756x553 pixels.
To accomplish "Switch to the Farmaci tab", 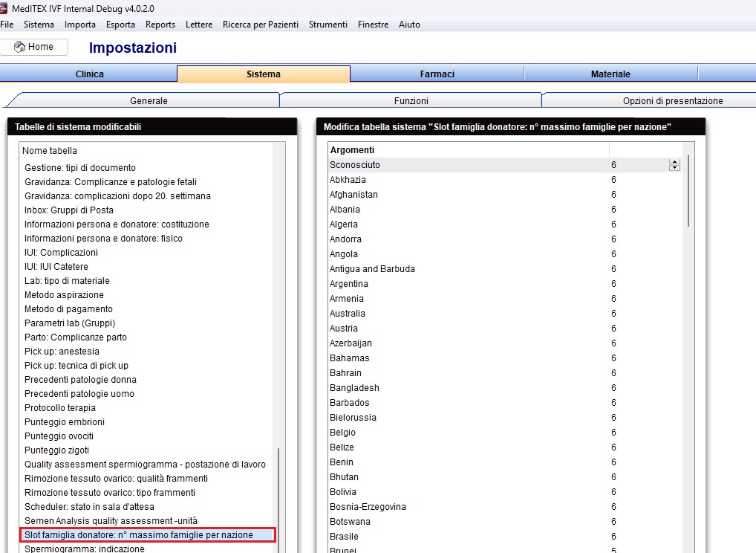I will click(437, 74).
